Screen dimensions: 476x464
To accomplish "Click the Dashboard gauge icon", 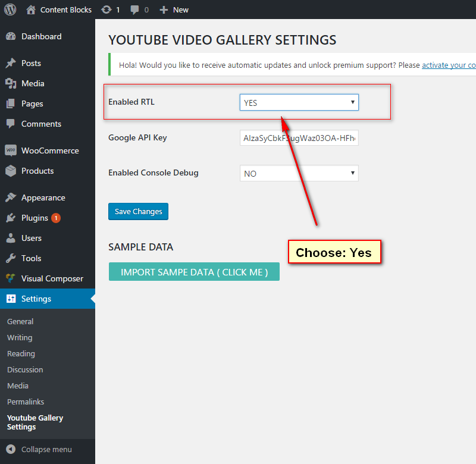I will point(11,36).
